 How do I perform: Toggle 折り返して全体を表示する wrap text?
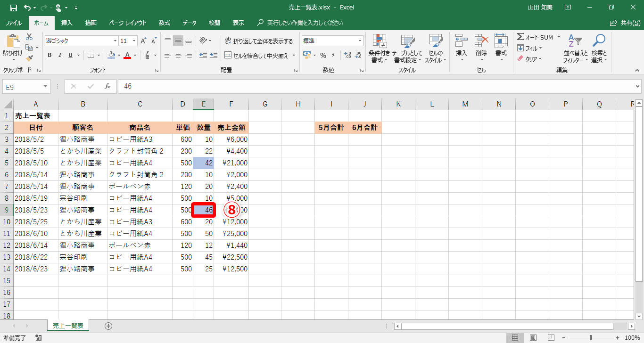click(258, 41)
